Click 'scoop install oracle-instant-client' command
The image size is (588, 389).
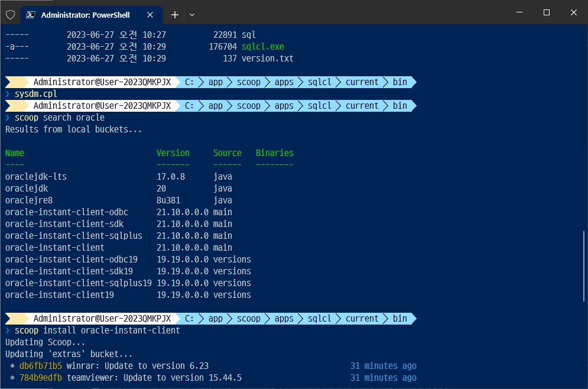click(x=97, y=330)
